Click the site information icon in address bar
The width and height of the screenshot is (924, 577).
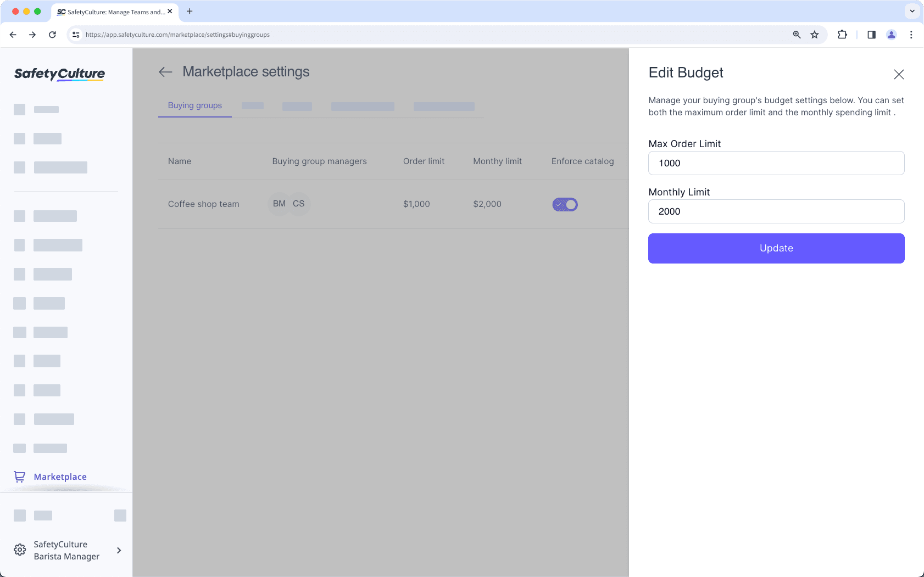[x=75, y=34]
